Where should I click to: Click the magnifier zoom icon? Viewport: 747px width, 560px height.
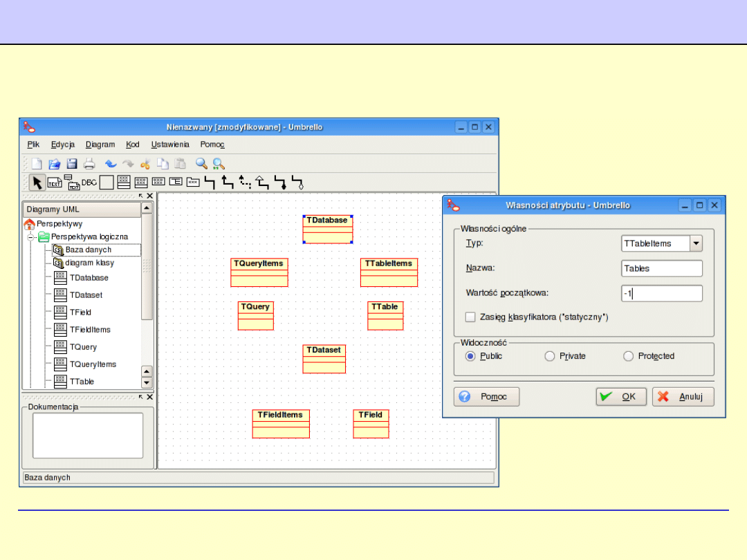coord(201,164)
